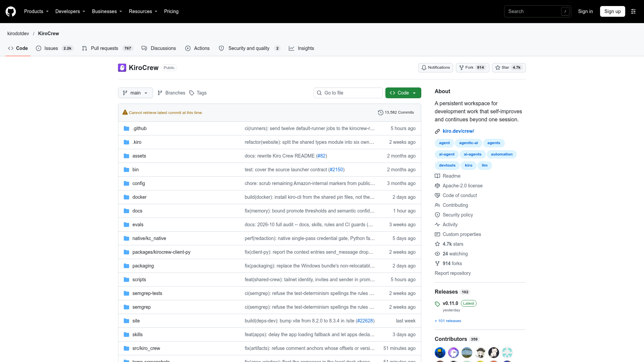The image size is (644, 362).
Task: Click the Pricing menu item
Action: (x=171, y=11)
